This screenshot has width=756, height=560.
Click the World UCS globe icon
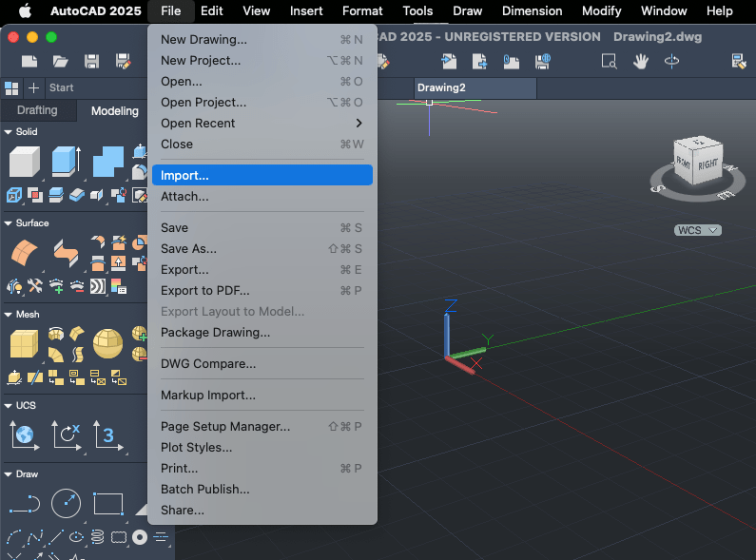24,435
